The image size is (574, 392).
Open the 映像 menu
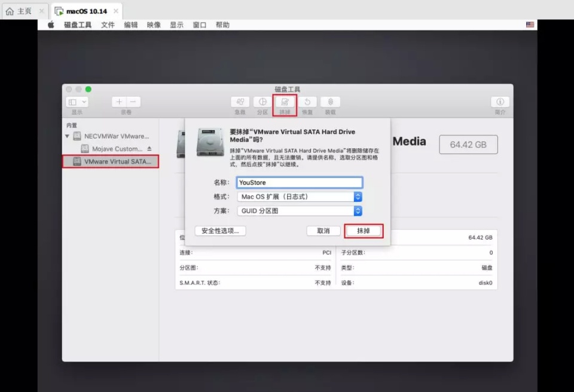[154, 25]
